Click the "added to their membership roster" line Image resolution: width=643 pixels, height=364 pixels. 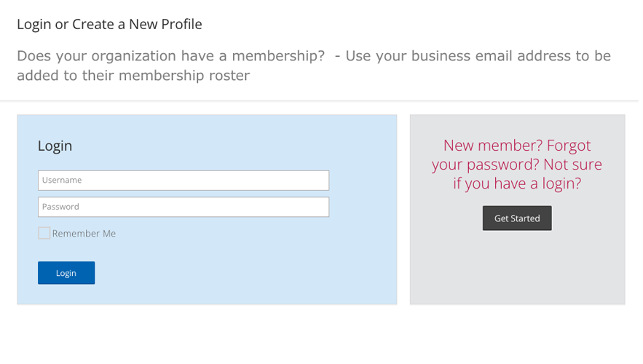point(133,76)
